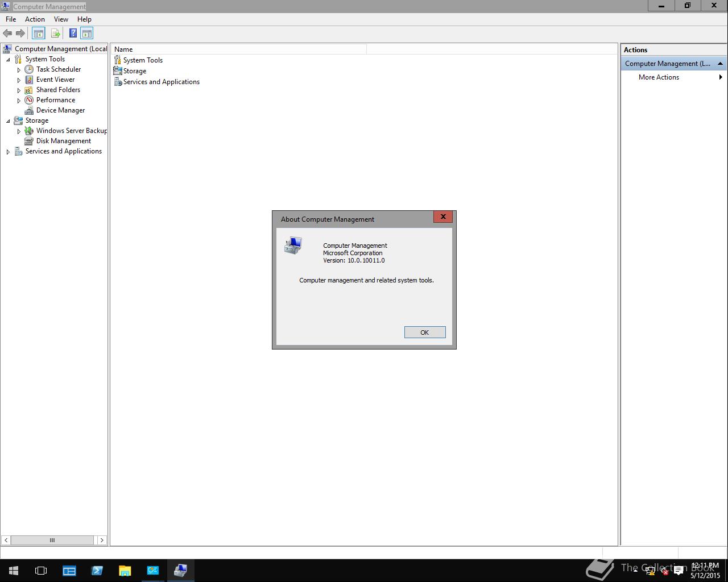Click network status tray icon

650,572
